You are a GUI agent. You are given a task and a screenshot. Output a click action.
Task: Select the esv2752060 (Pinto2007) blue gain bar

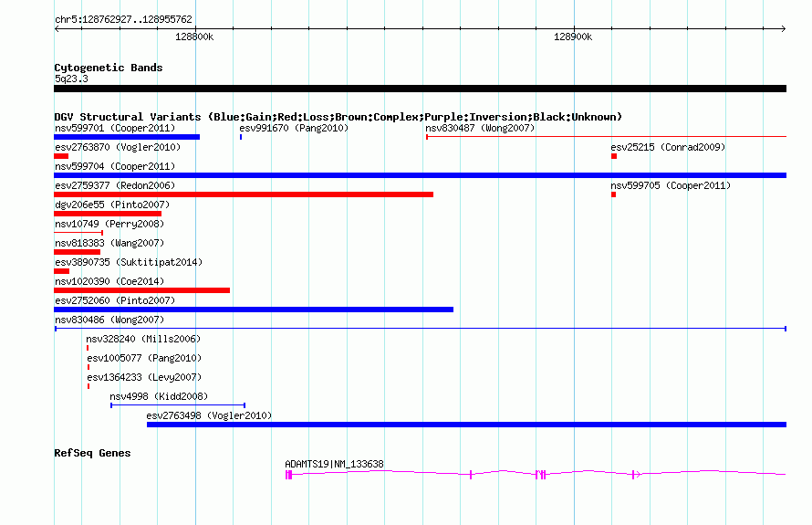click(254, 310)
